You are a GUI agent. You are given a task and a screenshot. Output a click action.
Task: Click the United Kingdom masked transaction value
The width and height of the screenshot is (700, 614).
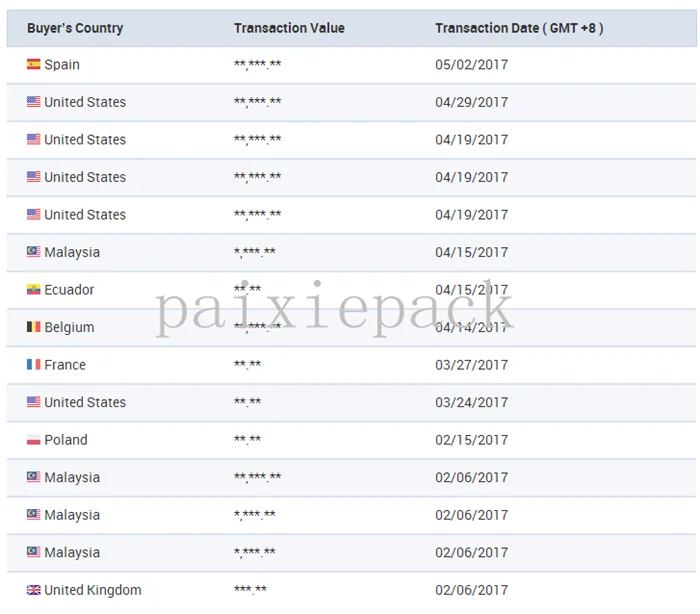click(250, 589)
